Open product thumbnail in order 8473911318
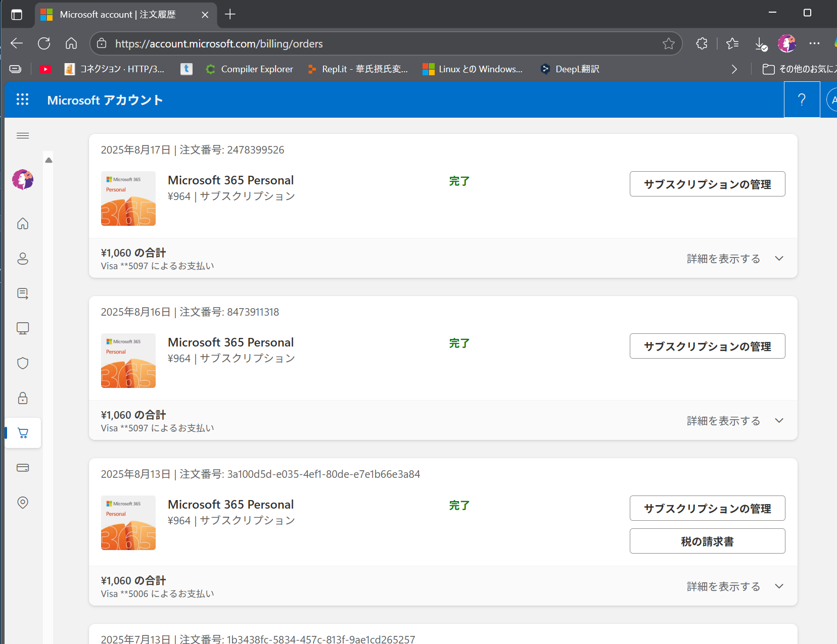Viewport: 837px width, 644px height. [128, 361]
